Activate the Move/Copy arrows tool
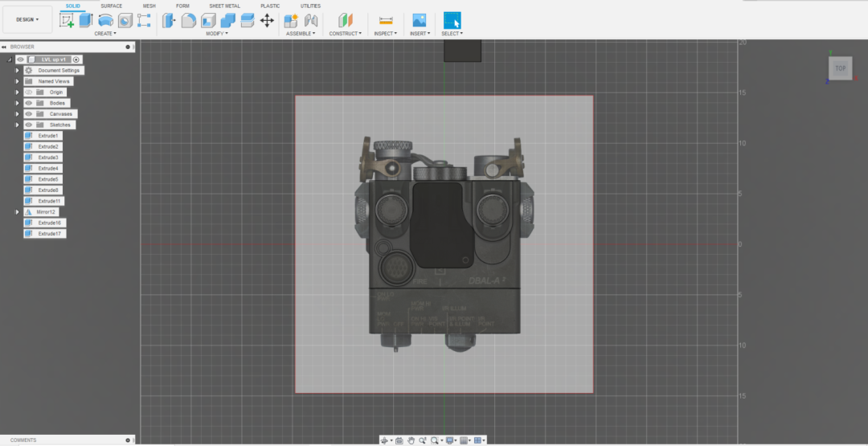The height and width of the screenshot is (446, 868). [x=267, y=21]
